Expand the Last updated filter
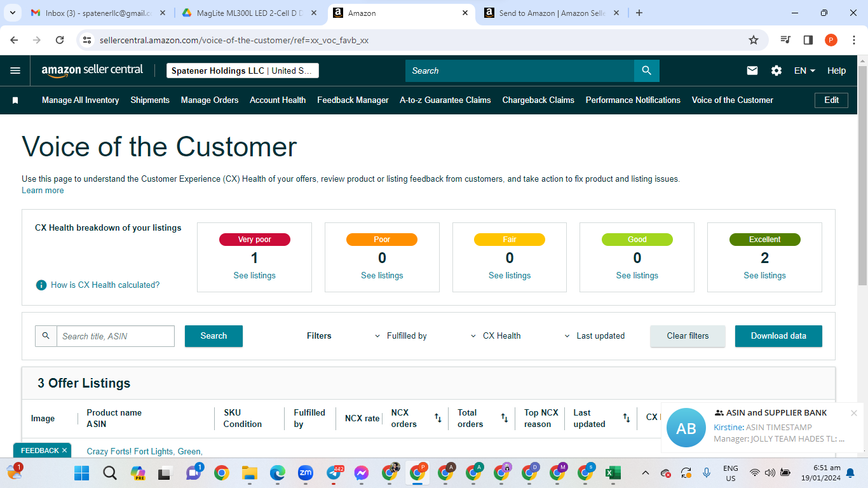The image size is (868, 488). (595, 336)
